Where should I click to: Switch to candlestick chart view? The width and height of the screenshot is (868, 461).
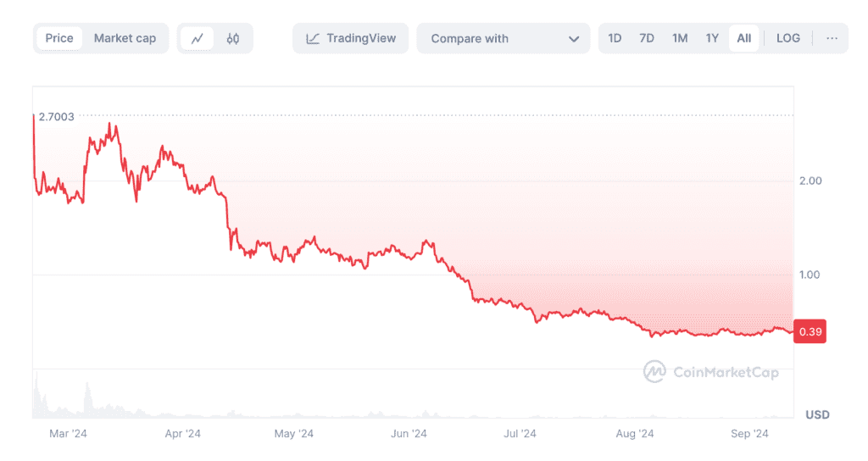[x=233, y=38]
